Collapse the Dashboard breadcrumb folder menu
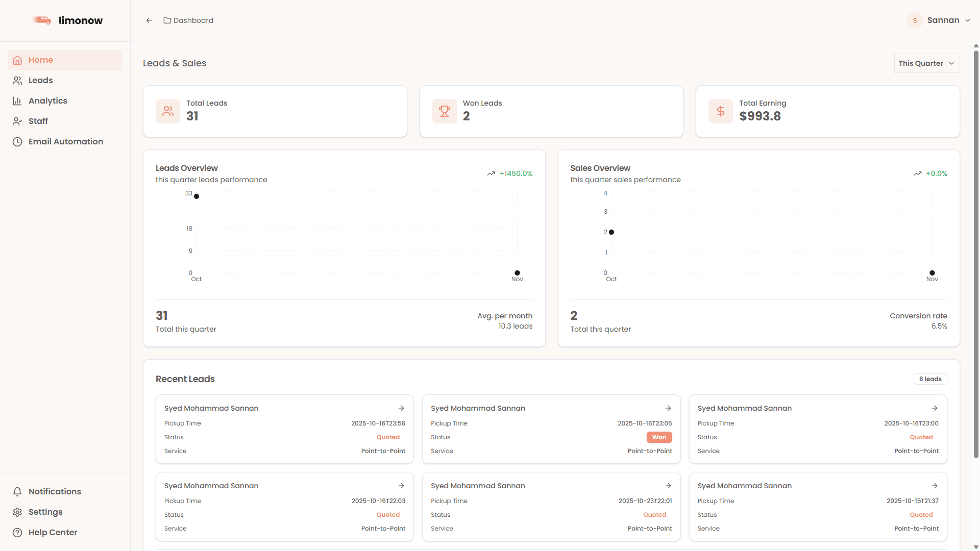 click(167, 20)
